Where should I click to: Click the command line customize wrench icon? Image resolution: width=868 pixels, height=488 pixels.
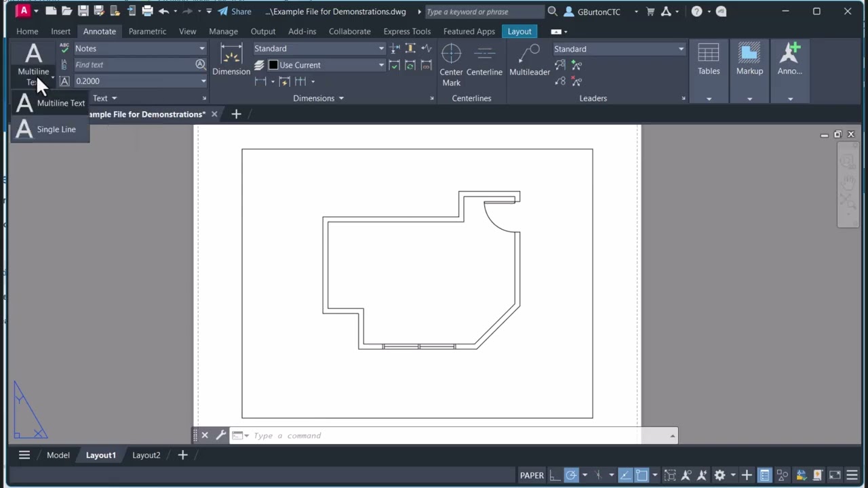click(221, 435)
